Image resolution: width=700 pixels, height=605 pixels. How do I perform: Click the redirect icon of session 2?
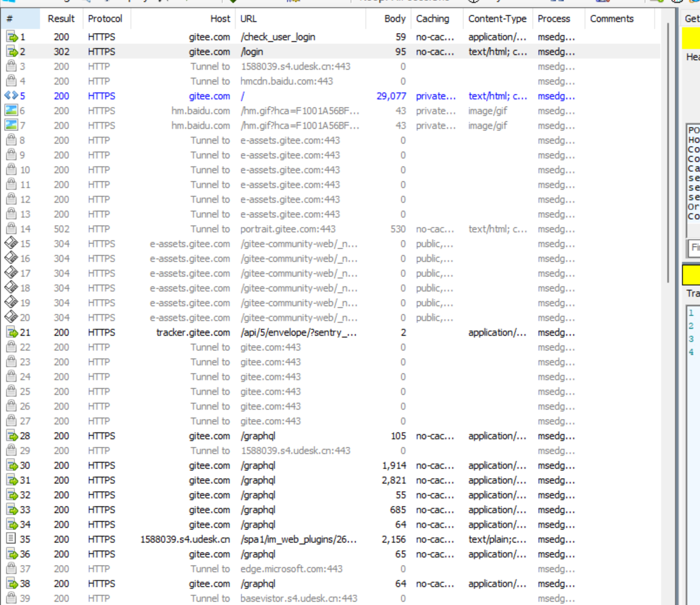[12, 52]
